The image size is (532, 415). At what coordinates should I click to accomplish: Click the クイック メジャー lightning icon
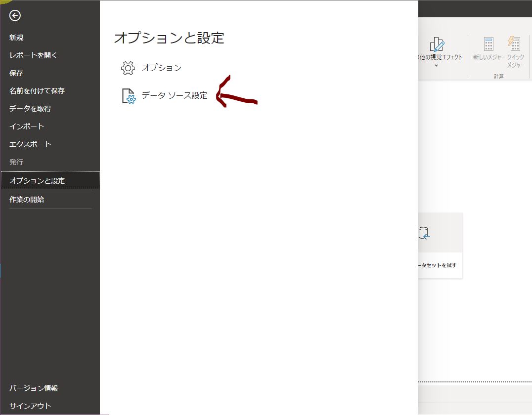tap(515, 44)
